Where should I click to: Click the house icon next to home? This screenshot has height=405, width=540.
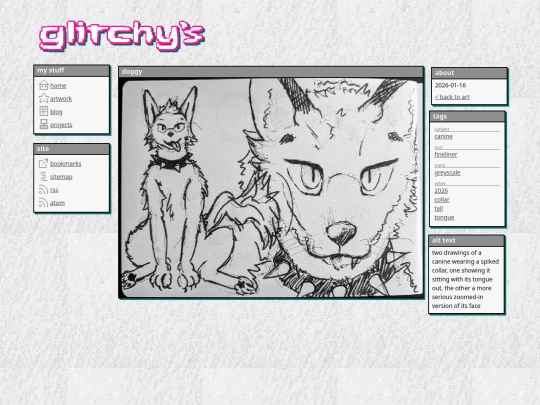(44, 85)
